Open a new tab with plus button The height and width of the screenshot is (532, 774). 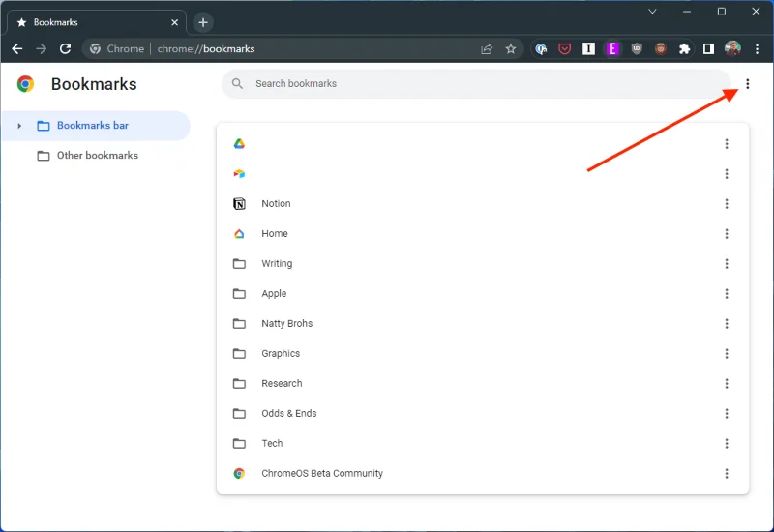(202, 22)
